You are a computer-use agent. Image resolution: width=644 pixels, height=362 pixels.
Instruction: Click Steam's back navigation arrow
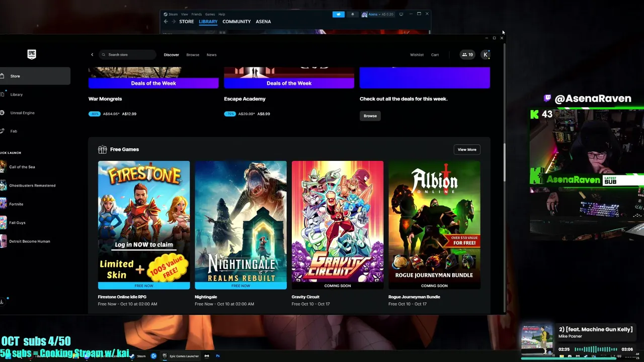point(166,22)
